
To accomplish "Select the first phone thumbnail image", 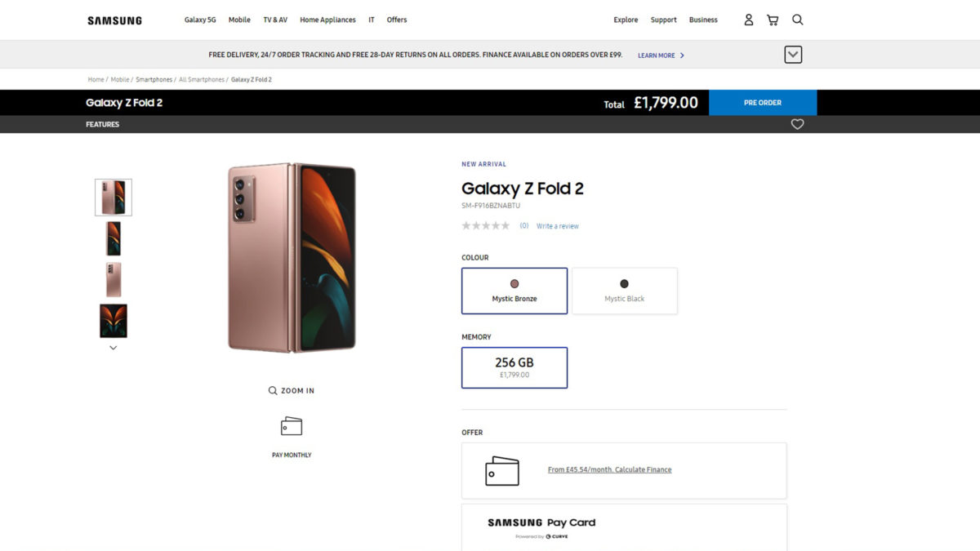I will pyautogui.click(x=114, y=198).
